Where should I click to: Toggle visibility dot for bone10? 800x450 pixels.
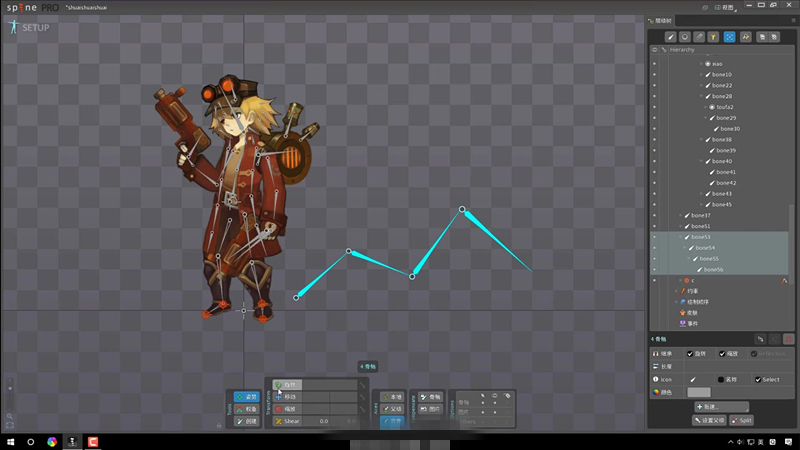point(655,74)
